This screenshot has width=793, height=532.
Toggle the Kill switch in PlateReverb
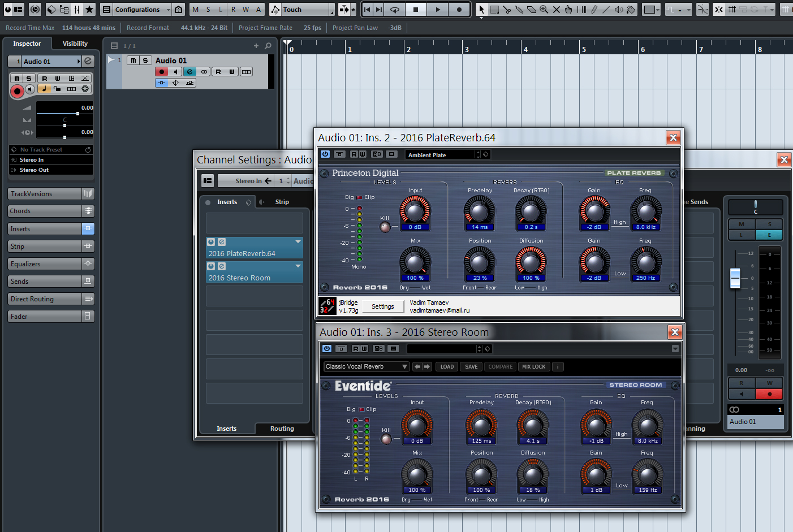pyautogui.click(x=385, y=227)
